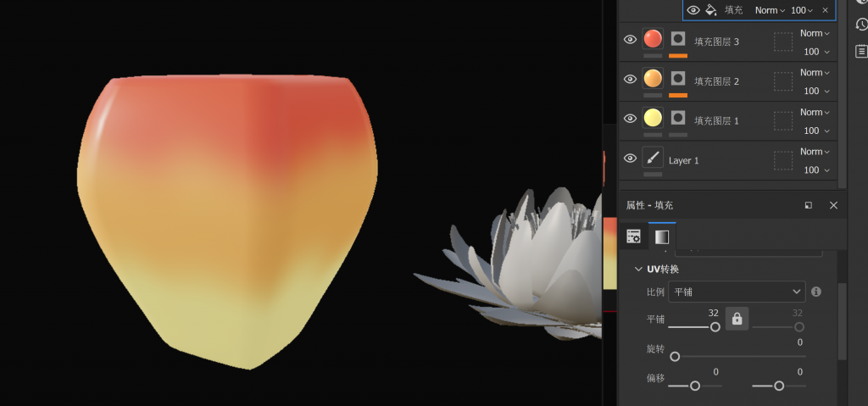The image size is (868, 406).
Task: Switch to the settings list tab in properties
Action: click(x=634, y=236)
